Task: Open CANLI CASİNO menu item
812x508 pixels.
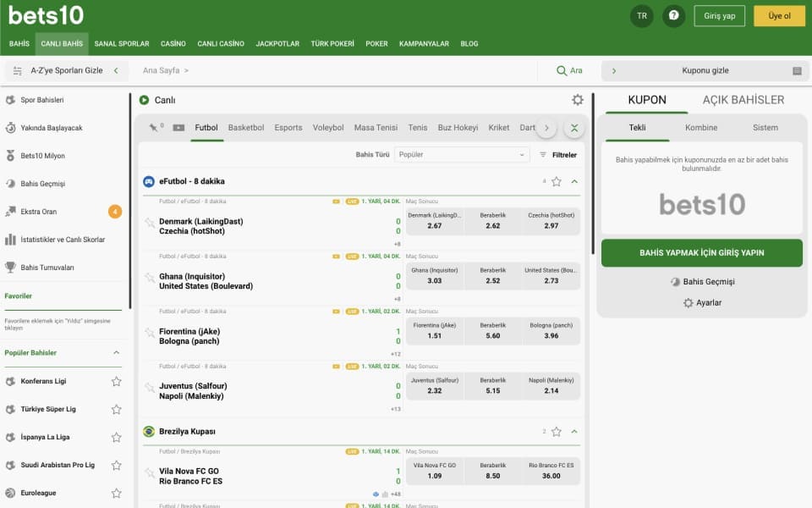Action: coord(221,43)
